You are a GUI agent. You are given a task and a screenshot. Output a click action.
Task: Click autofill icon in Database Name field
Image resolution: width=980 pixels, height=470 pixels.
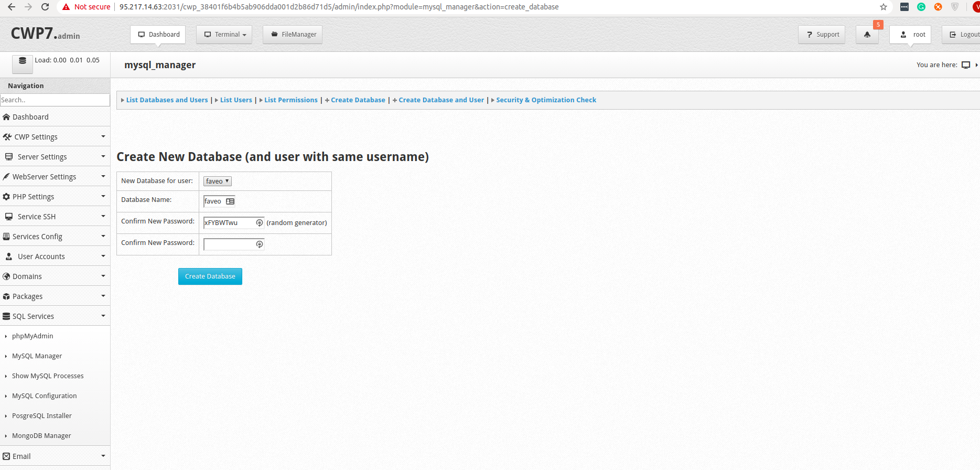click(230, 201)
